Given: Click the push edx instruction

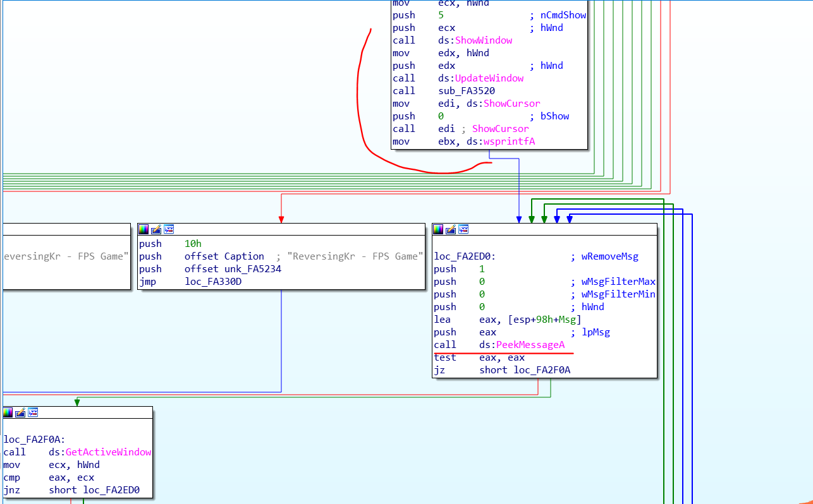Looking at the screenshot, I should coord(424,66).
